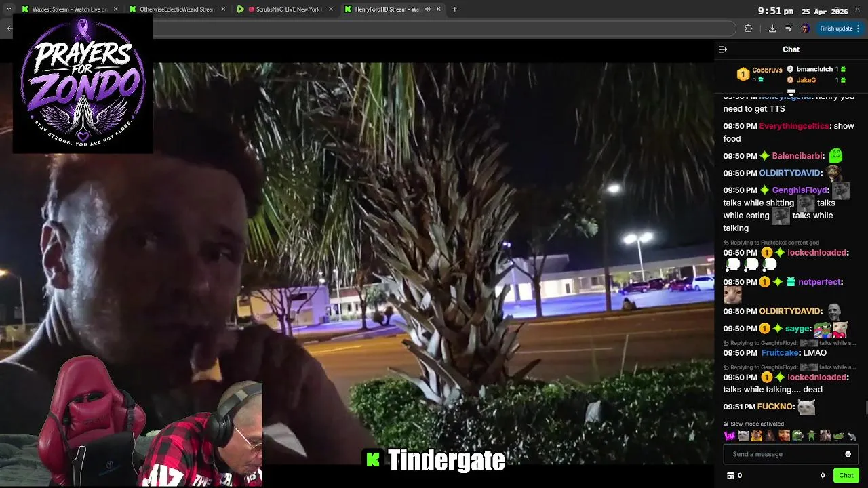Insert the yellow-shirt face quick emote
868x488 pixels.
click(757, 436)
